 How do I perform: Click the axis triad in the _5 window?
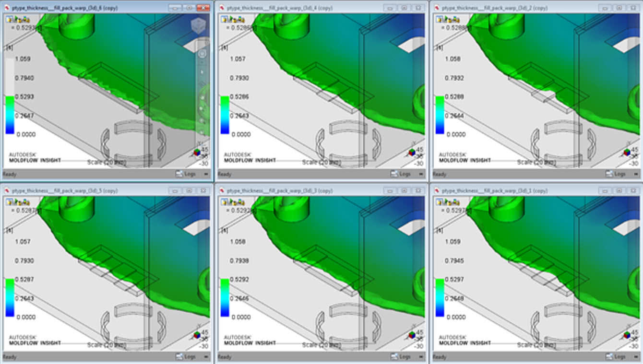198,335
